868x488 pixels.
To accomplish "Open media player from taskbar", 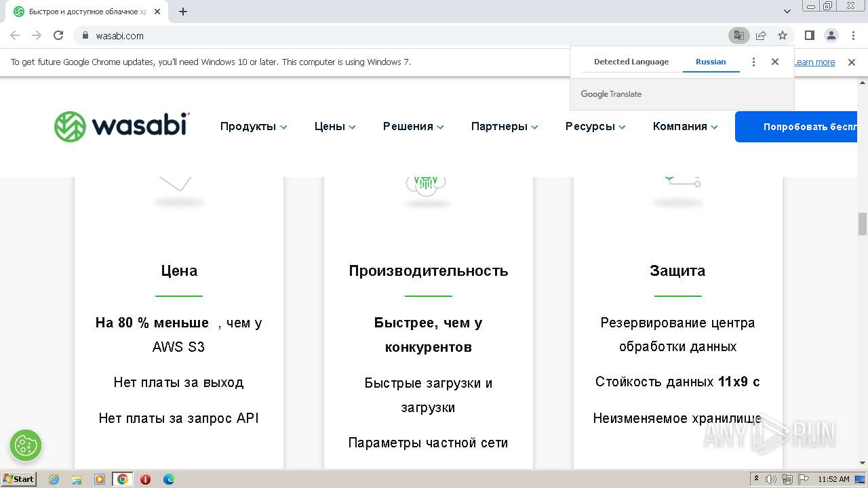I will tap(100, 479).
